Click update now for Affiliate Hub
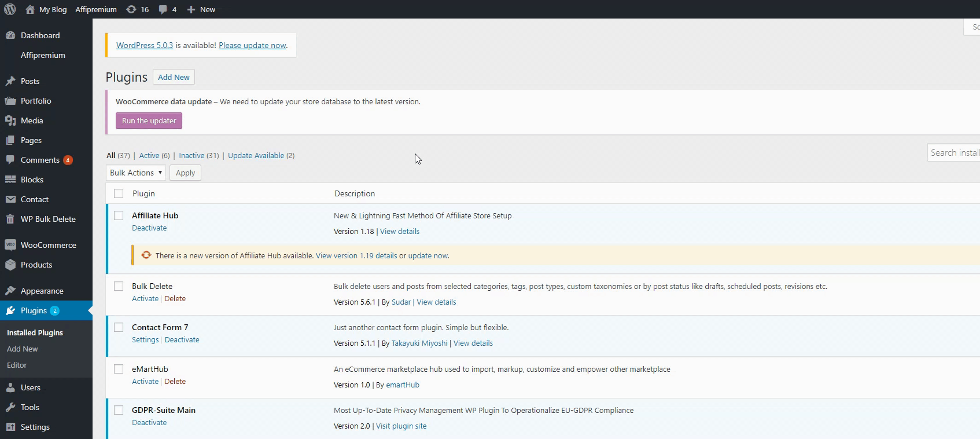Image resolution: width=980 pixels, height=439 pixels. click(428, 255)
